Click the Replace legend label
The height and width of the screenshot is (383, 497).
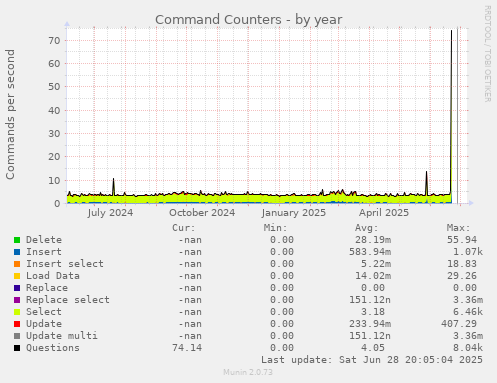pos(47,288)
